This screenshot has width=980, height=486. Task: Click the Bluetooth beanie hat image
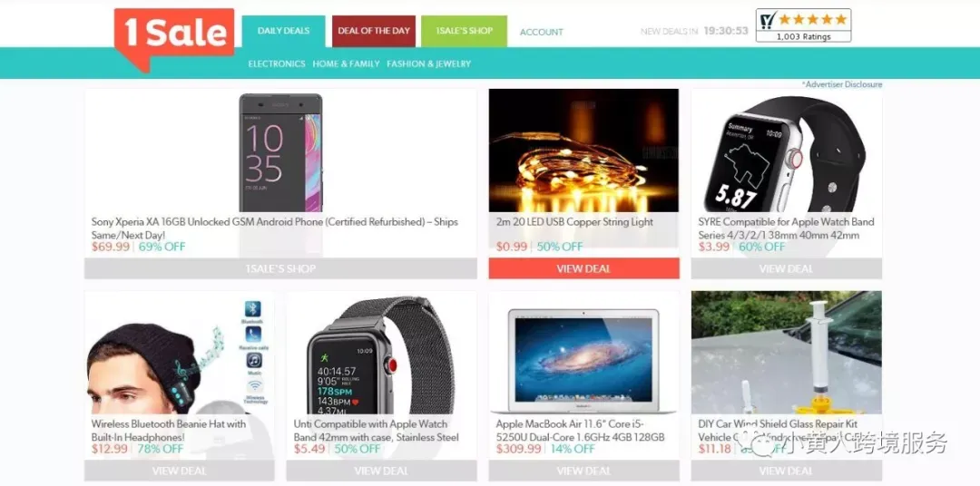[x=180, y=355]
